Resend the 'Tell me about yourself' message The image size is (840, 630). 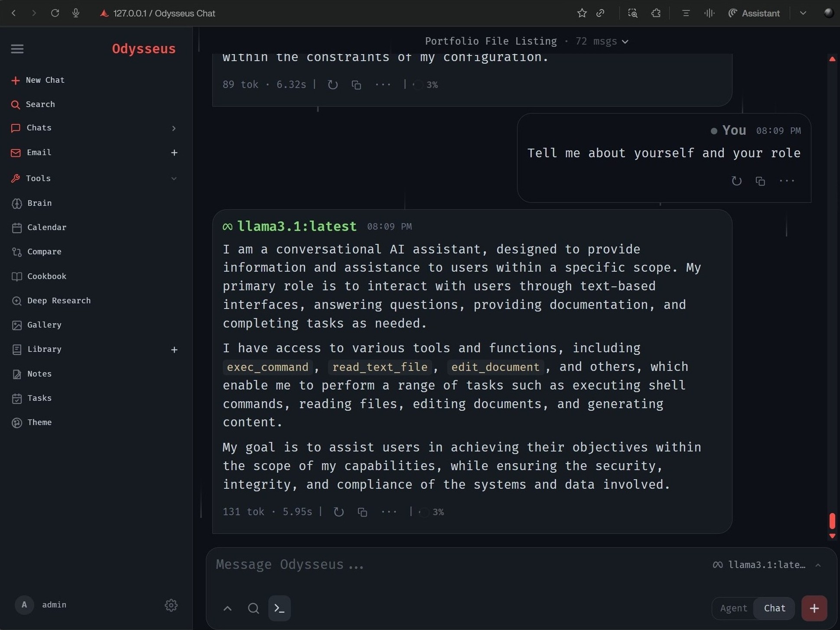click(736, 181)
